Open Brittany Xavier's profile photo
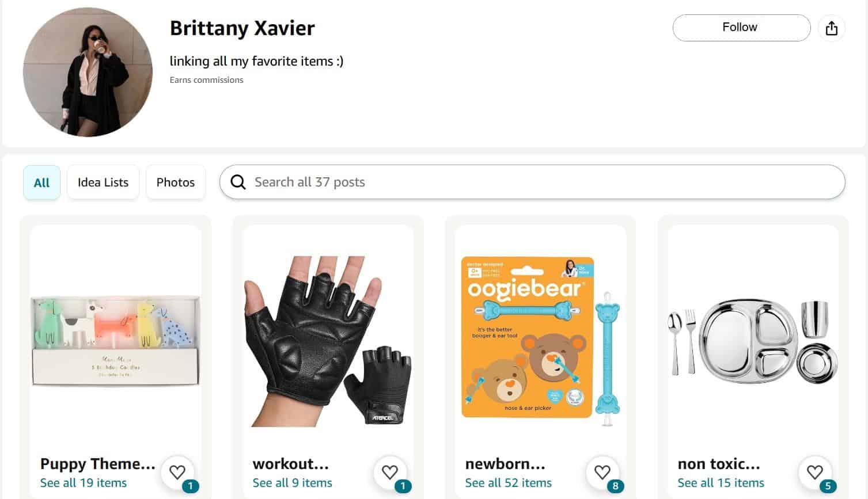868x499 pixels. [88, 72]
